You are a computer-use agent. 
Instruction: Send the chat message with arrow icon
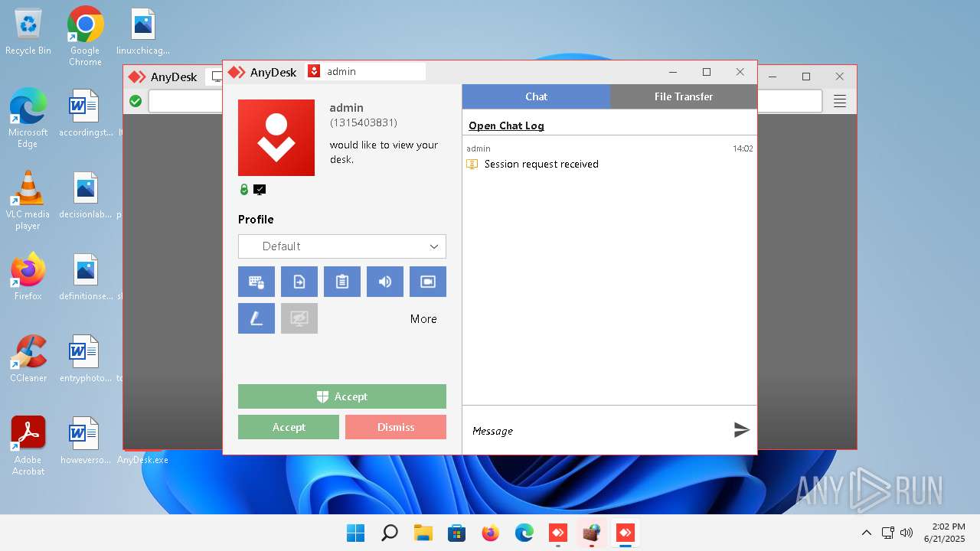click(x=741, y=430)
